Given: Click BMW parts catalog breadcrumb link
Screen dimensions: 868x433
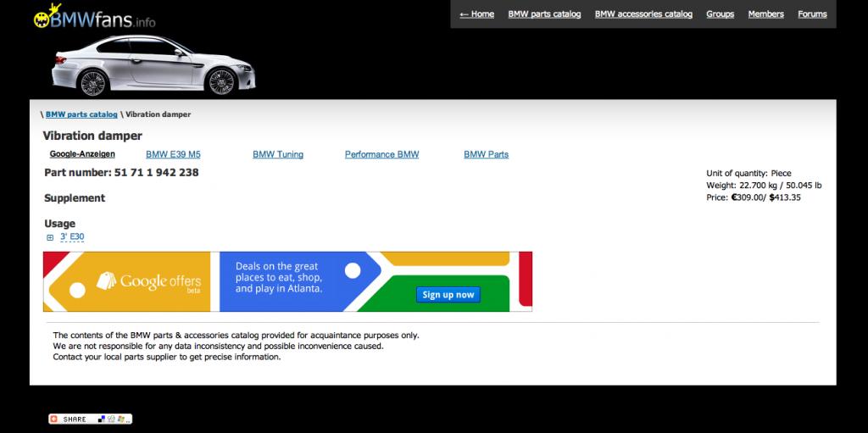Looking at the screenshot, I should tap(81, 114).
